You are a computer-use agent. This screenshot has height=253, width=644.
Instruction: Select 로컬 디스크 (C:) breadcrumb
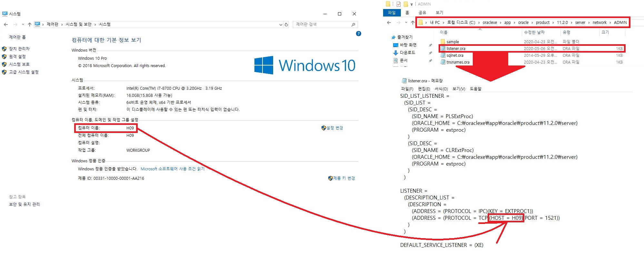(x=461, y=23)
